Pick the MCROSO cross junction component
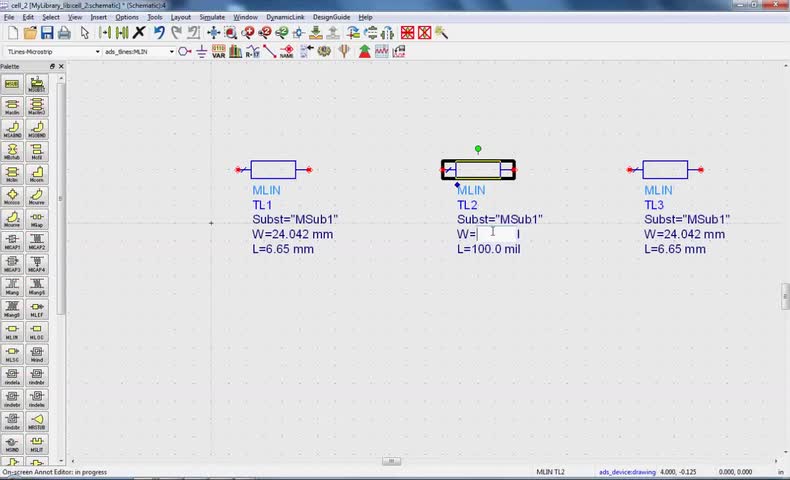 [x=12, y=196]
